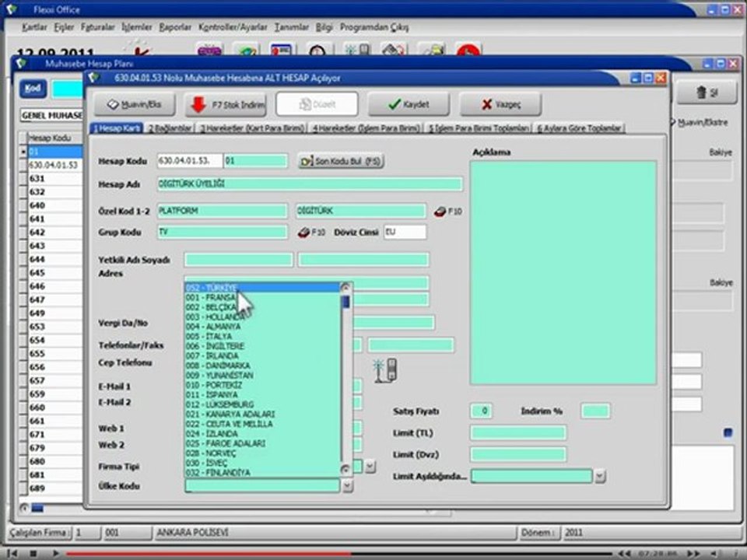Image resolution: width=747 pixels, height=560 pixels.
Task: Click the F7 Stok İndirim red arrow button
Action: pos(226,104)
